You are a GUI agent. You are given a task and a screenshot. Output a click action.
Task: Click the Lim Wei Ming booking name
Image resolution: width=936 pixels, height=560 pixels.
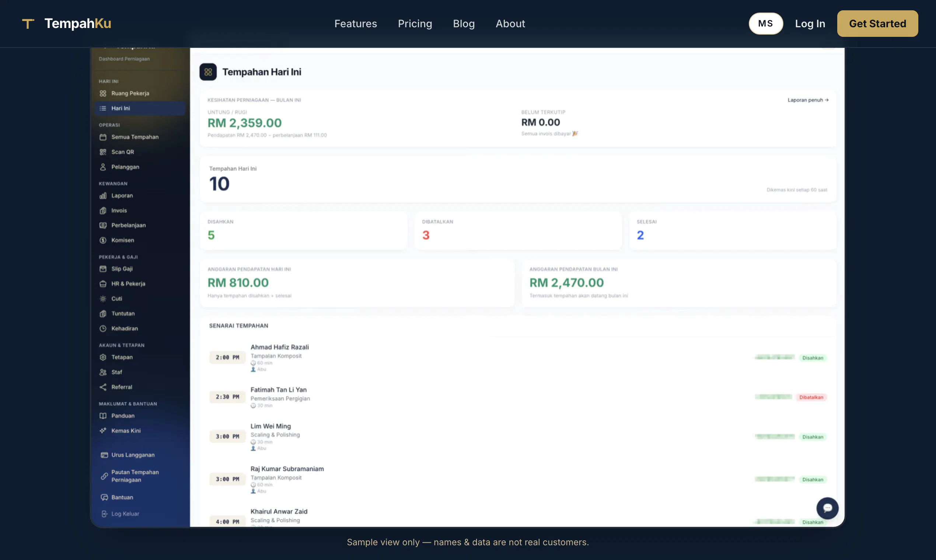click(x=270, y=426)
